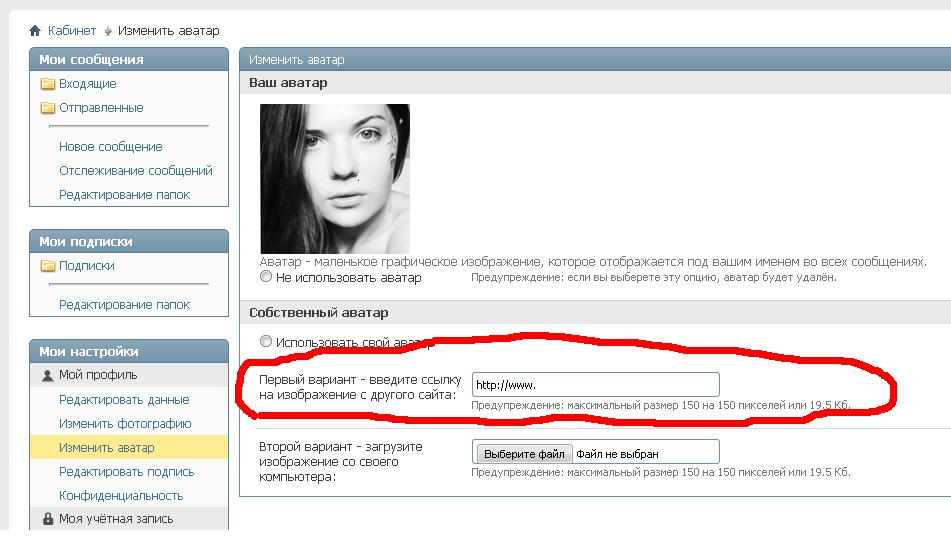
Task: Go to Кабинет breadcrumb link
Action: point(72,31)
